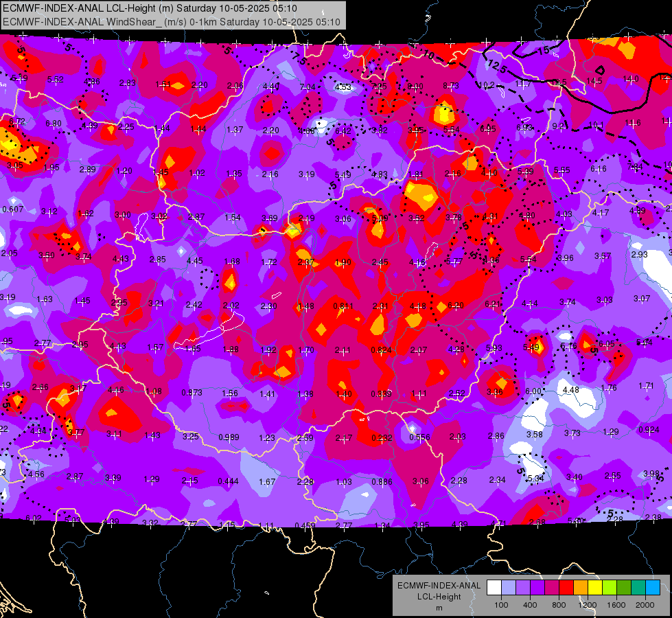Click the grid value 0.811
This screenshot has width=672, height=618.
coord(343,306)
